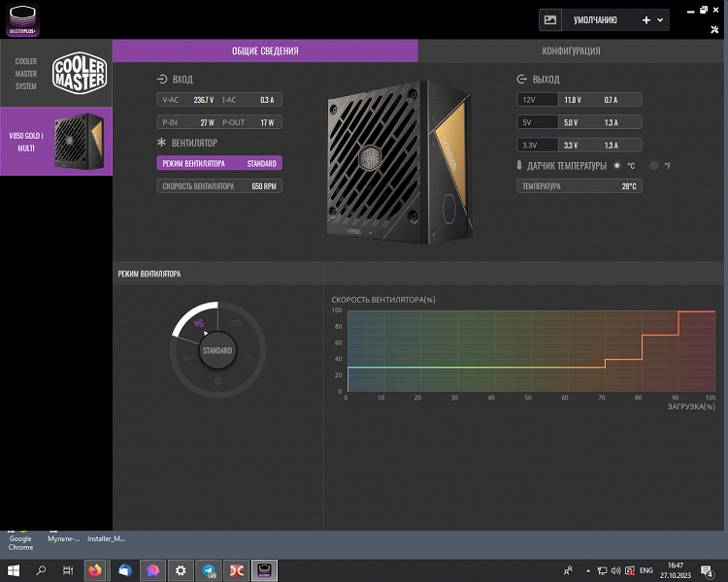
Task: Open Thunderbird from the taskbar
Action: [x=125, y=570]
